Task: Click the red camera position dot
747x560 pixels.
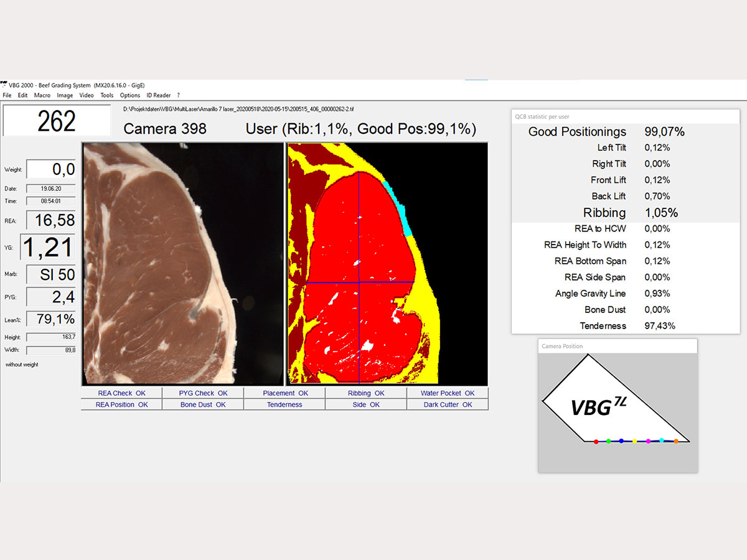Action: 596,441
